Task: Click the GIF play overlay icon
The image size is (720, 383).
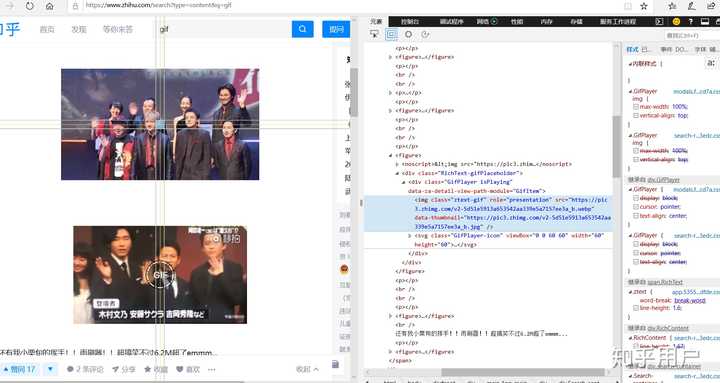Action: click(x=160, y=275)
